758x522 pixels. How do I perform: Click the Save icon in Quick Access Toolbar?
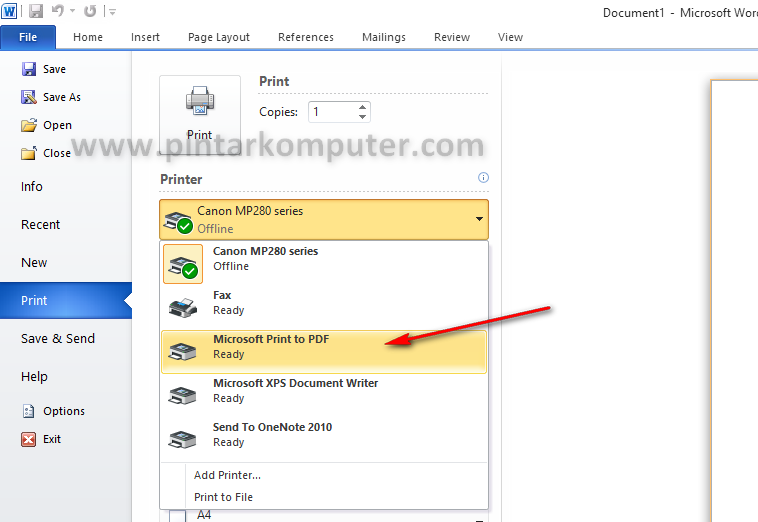click(35, 11)
